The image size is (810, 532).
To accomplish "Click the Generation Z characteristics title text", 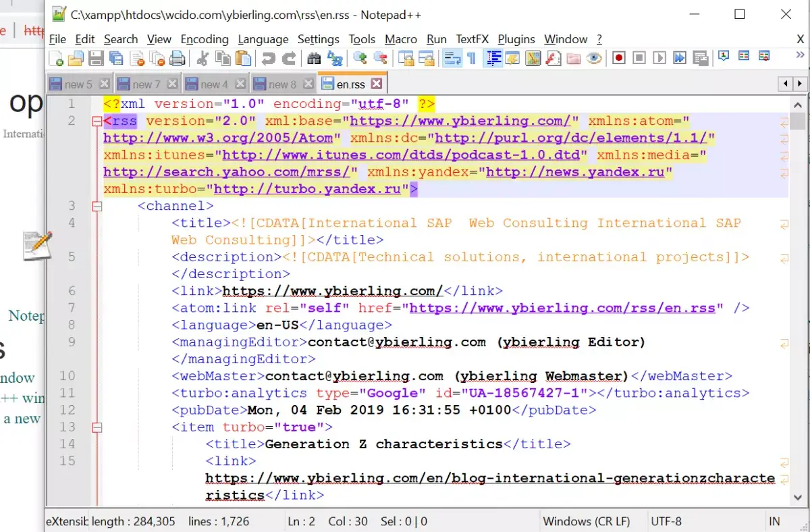I will pos(384,444).
